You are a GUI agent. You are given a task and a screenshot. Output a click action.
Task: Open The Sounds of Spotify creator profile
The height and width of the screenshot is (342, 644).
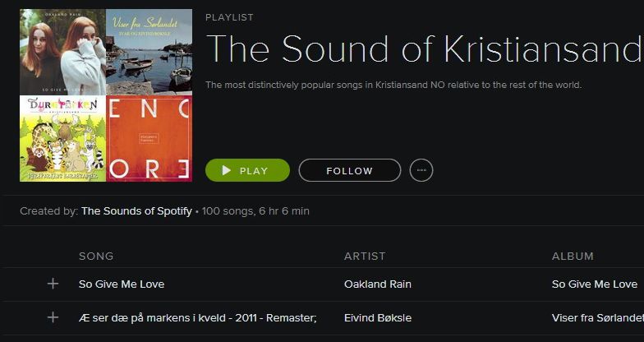click(136, 211)
